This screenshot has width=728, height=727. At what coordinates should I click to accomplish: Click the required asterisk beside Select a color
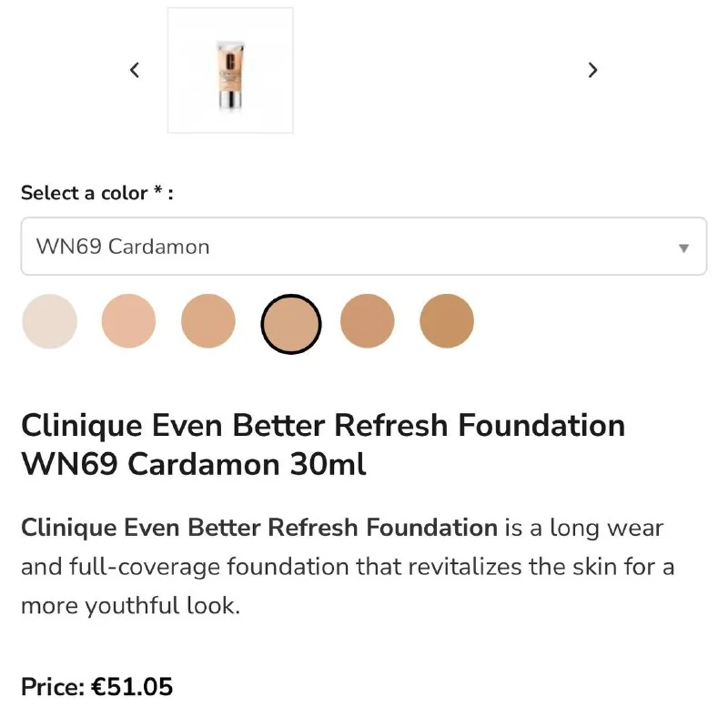[157, 192]
